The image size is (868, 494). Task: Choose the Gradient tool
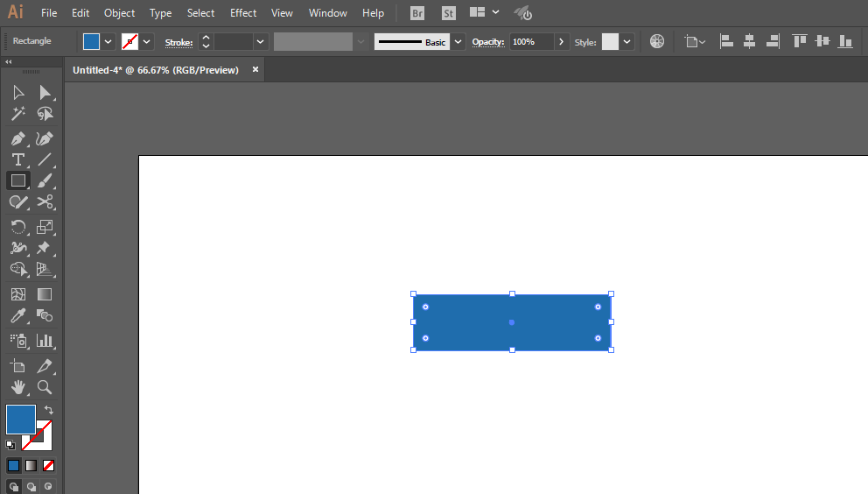tap(45, 294)
